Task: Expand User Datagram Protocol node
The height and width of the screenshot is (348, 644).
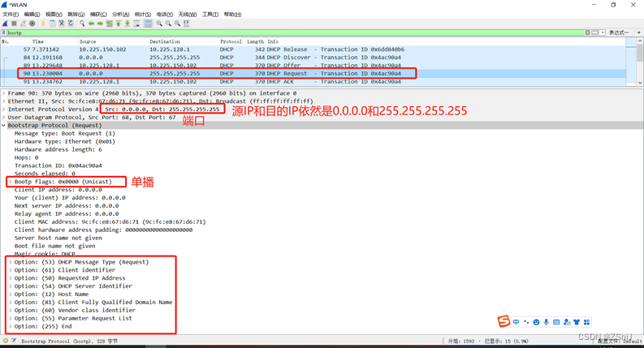Action: pos(4,118)
